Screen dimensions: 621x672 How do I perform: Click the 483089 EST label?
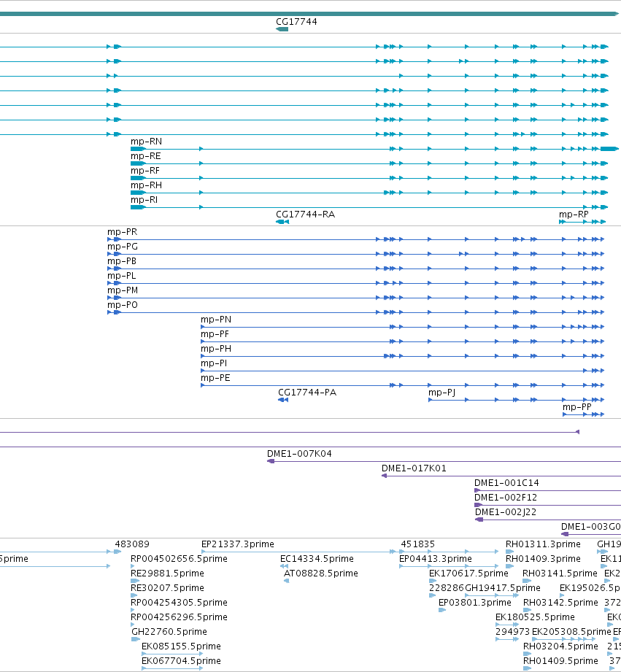point(132,544)
